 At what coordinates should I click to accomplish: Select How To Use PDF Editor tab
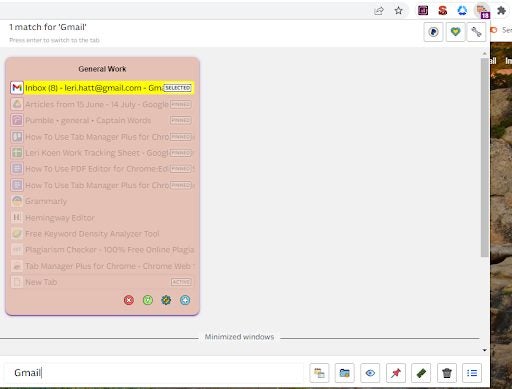(x=102, y=169)
